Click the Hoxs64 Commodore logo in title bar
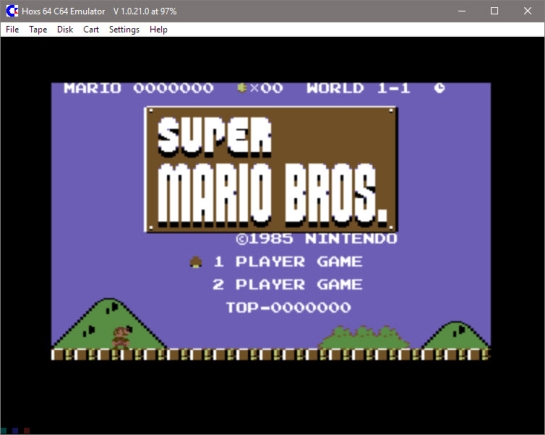The image size is (545, 435). (x=12, y=11)
